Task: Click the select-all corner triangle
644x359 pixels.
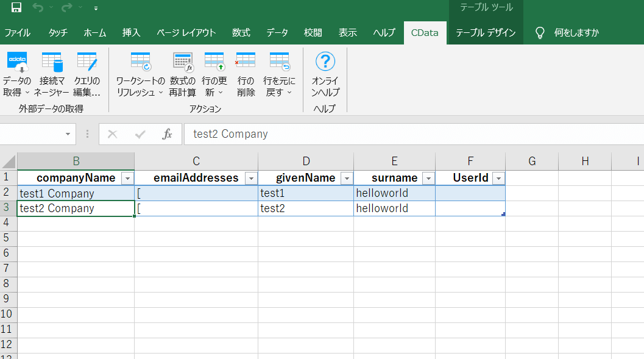Action: pos(9,162)
